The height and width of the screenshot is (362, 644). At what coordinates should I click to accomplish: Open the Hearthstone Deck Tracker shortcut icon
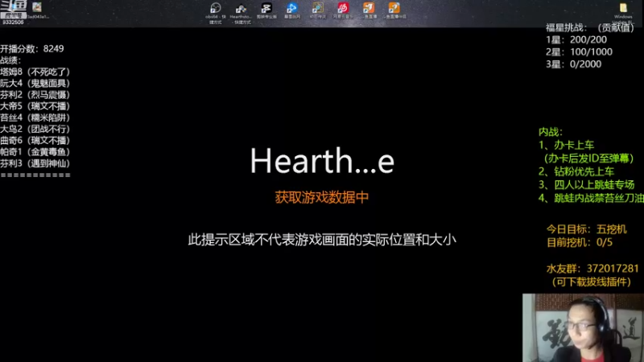241,12
